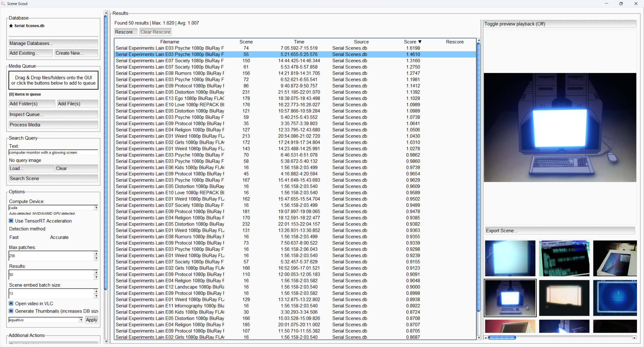This screenshot has width=644, height=347.
Task: Click into the Results count field
Action: (51, 275)
